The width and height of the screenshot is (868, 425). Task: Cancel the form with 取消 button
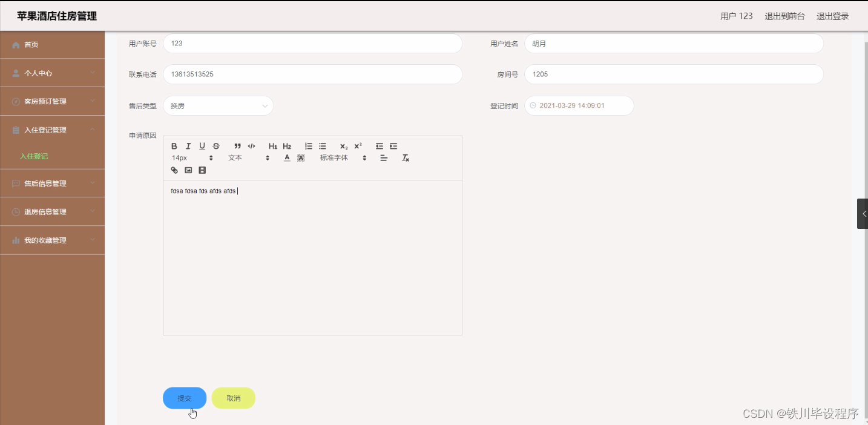tap(234, 398)
